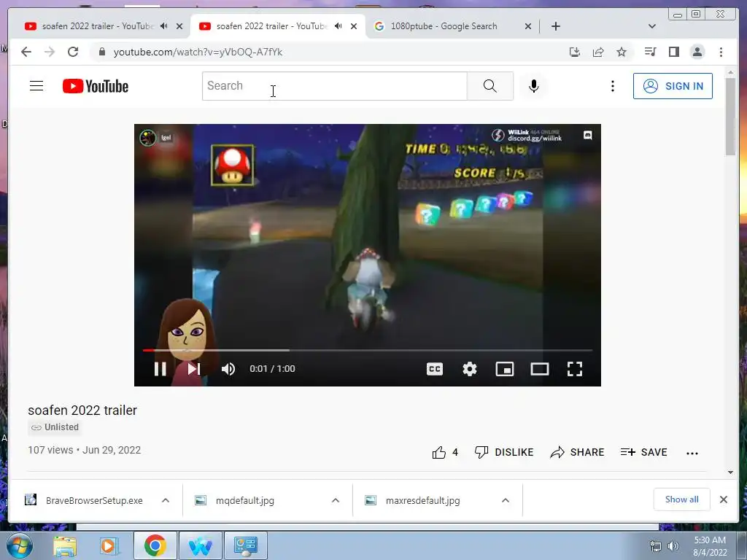Save the video to a playlist
747x560 pixels.
click(x=643, y=452)
